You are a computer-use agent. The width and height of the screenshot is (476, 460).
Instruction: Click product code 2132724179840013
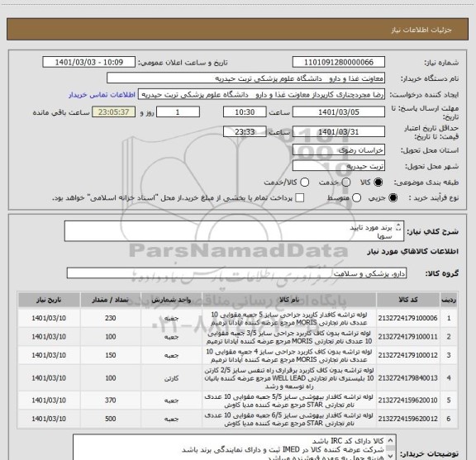(x=407, y=378)
